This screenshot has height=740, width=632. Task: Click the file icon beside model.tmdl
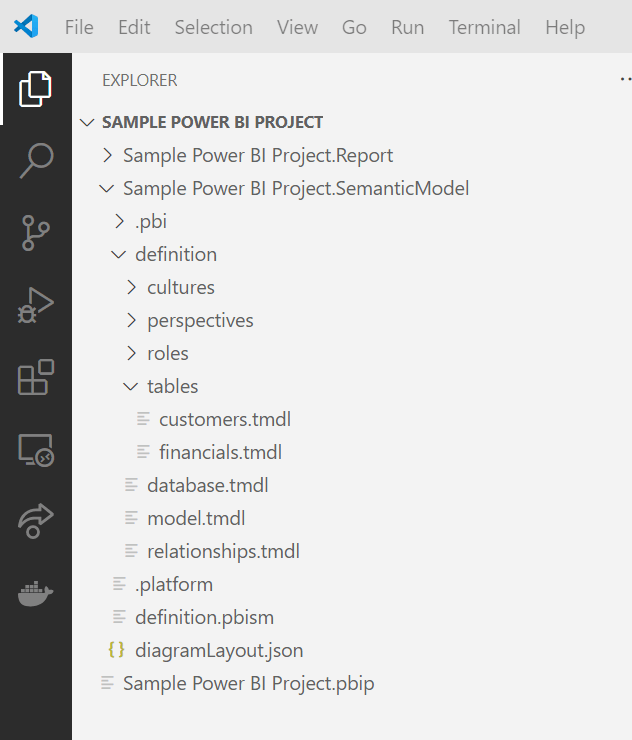coord(131,518)
